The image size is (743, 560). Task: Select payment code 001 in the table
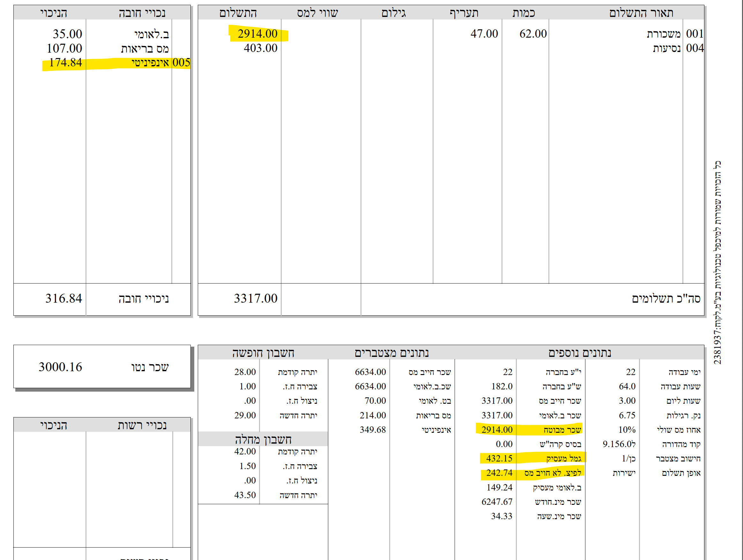pyautogui.click(x=694, y=33)
